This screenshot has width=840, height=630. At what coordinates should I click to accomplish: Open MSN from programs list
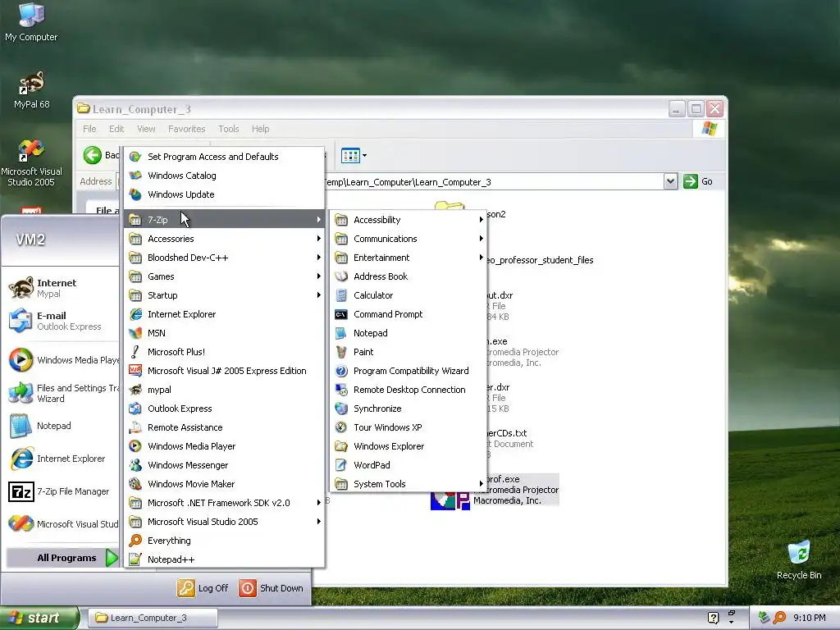click(x=225, y=333)
